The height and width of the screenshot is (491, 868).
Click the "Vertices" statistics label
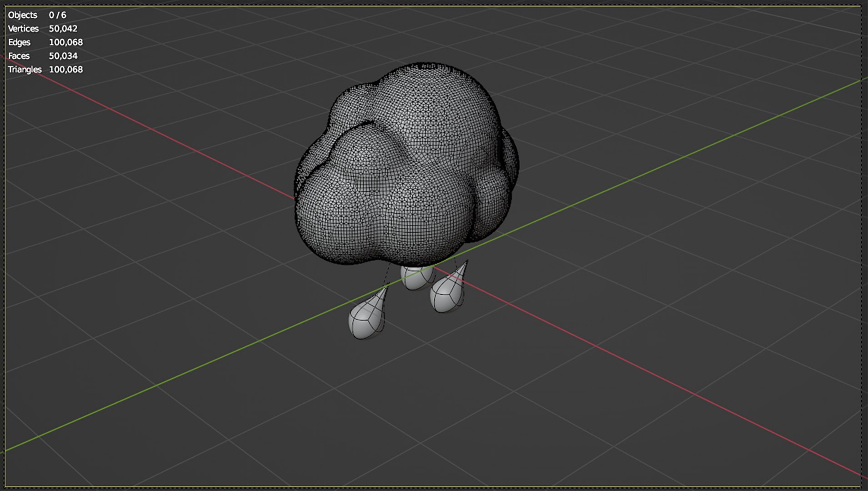[x=23, y=29]
